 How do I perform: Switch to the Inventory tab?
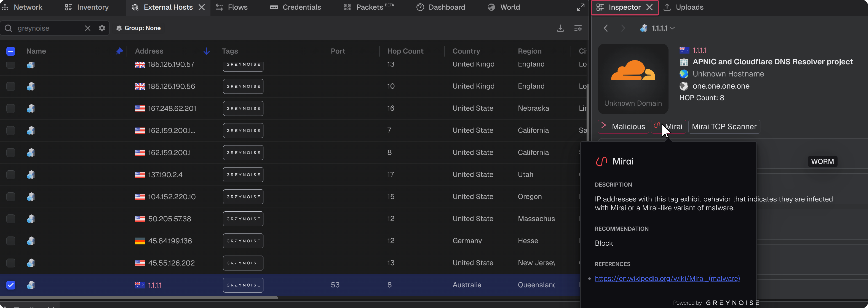point(87,7)
